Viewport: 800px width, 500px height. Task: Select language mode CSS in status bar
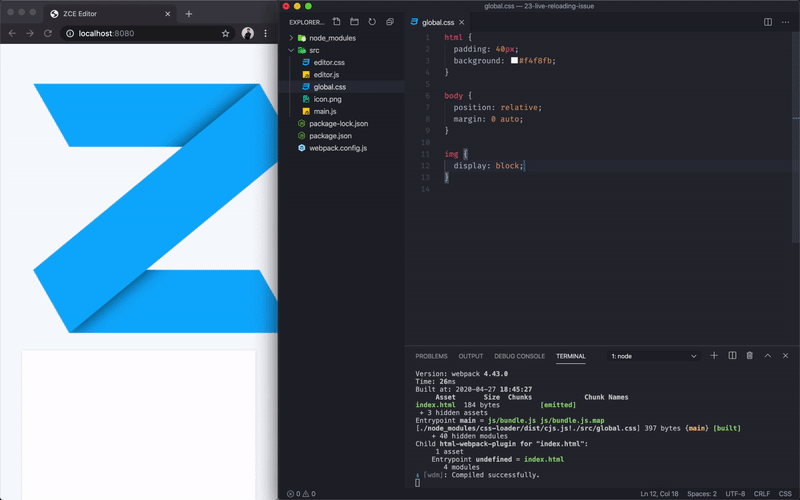[x=785, y=494]
